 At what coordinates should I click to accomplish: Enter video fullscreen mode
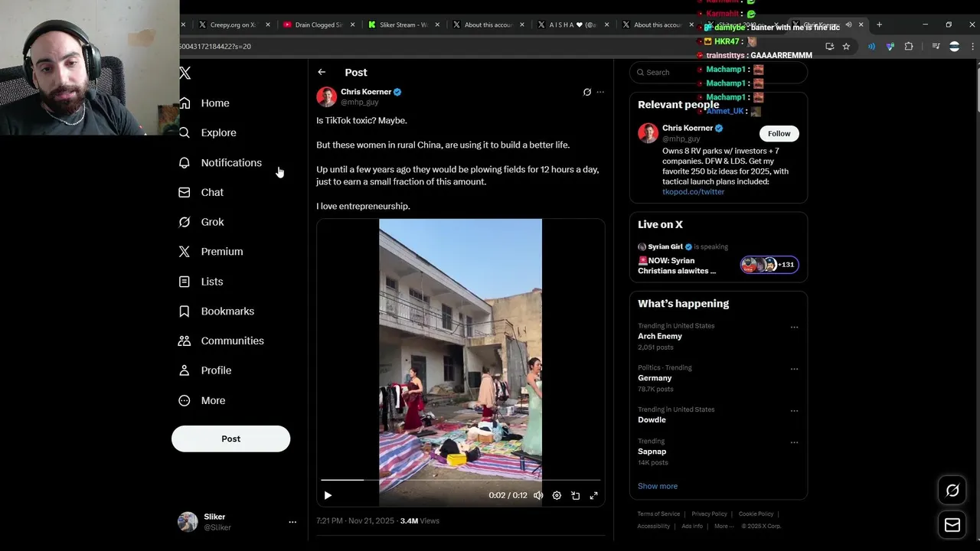pos(593,496)
